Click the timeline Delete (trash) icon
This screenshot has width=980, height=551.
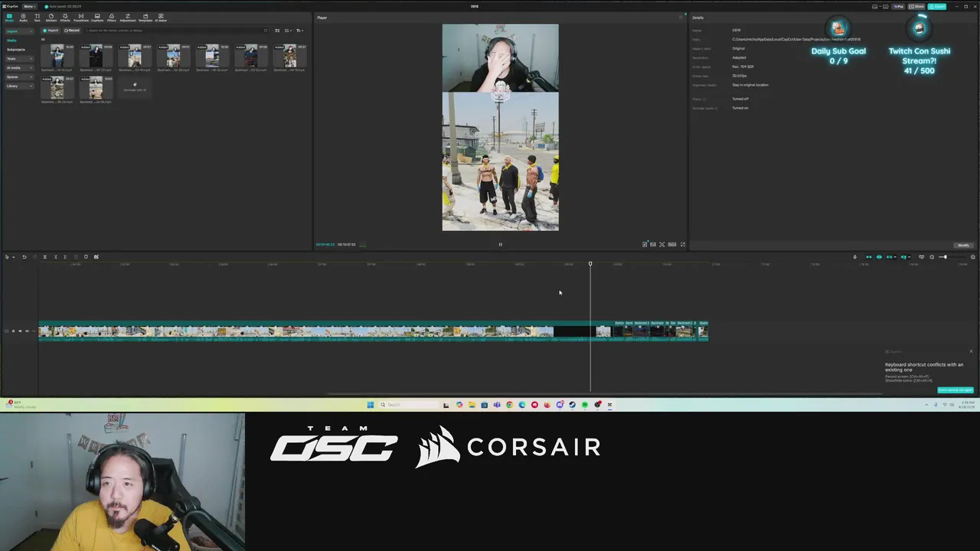[75, 257]
